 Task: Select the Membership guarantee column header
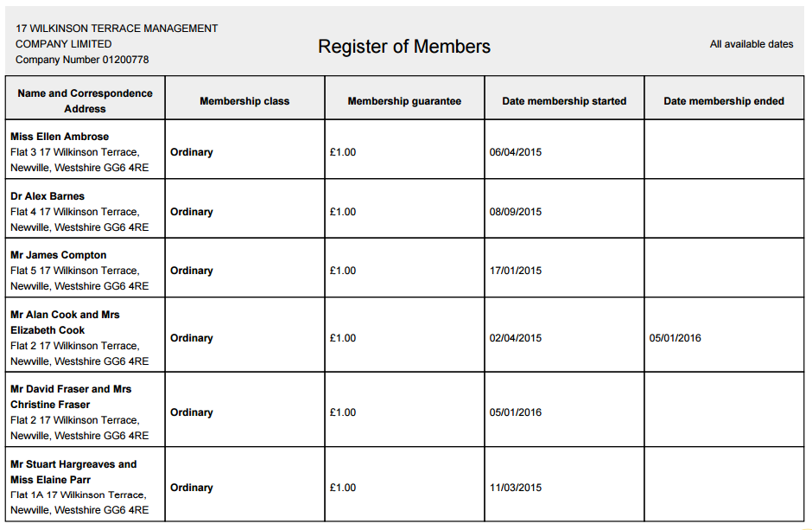pos(404,101)
